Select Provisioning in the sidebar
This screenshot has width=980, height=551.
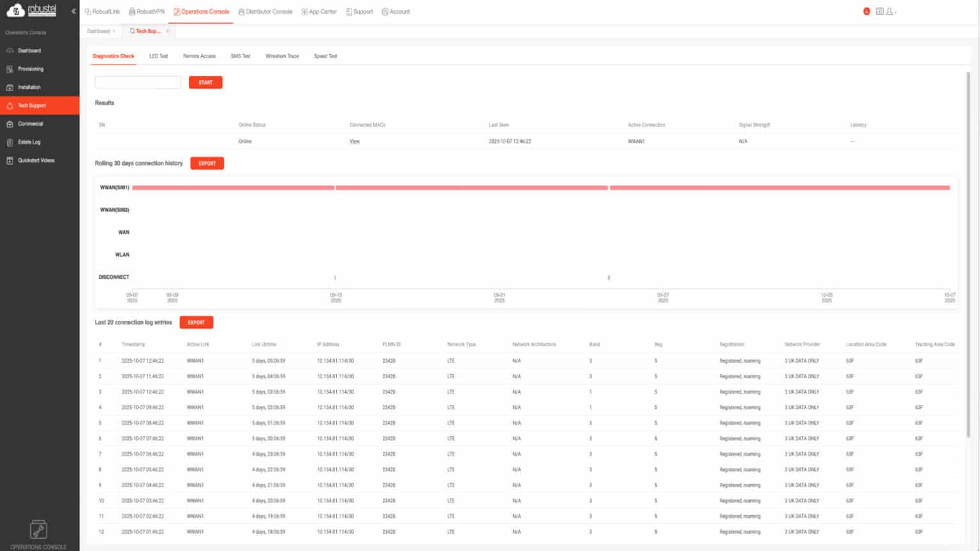[x=31, y=69]
